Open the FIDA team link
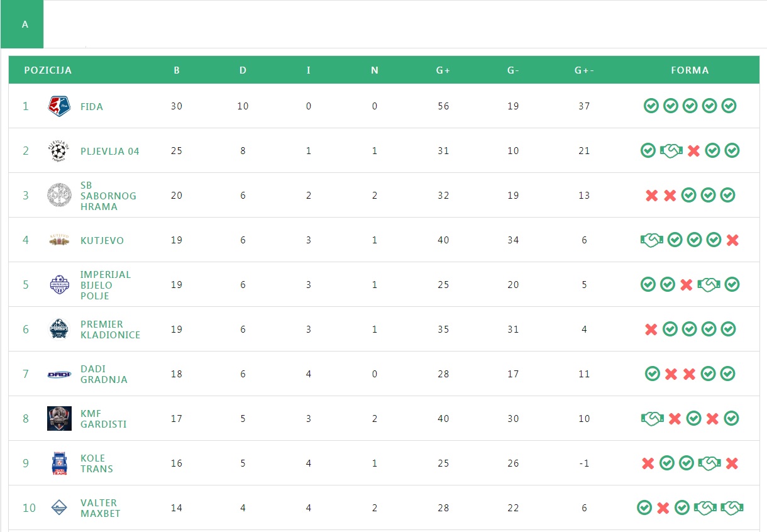This screenshot has height=532, width=767. pyautogui.click(x=92, y=107)
